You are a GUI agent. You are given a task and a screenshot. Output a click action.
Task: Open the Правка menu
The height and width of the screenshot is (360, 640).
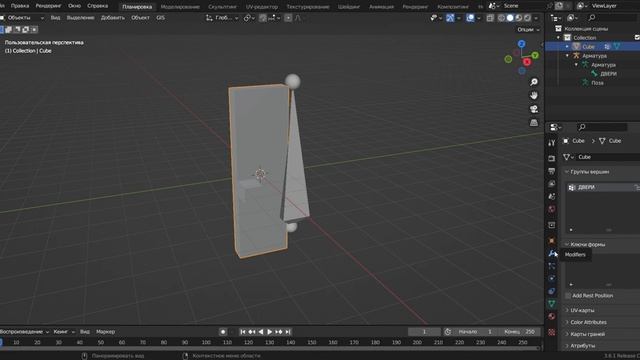(20, 6)
